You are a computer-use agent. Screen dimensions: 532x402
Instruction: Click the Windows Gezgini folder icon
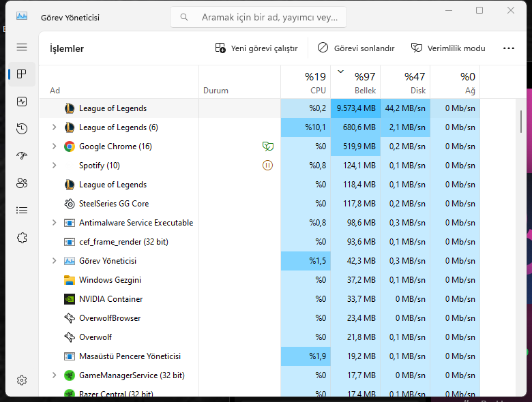pyautogui.click(x=70, y=280)
